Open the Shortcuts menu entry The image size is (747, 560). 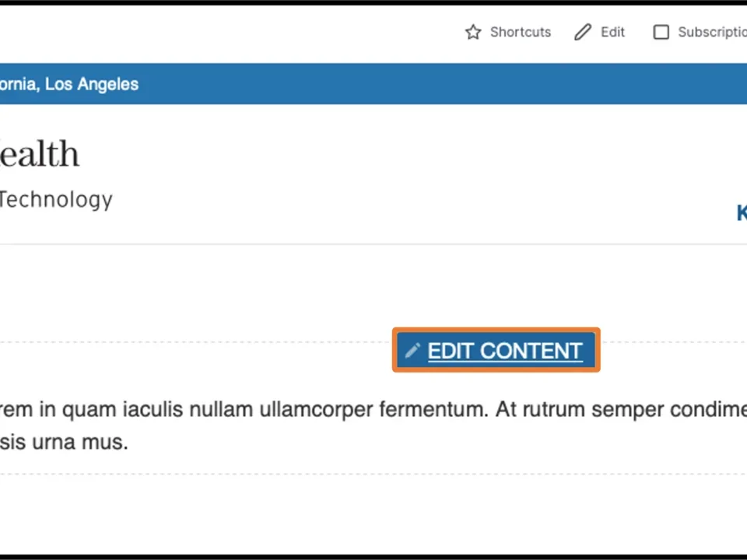coord(520,32)
